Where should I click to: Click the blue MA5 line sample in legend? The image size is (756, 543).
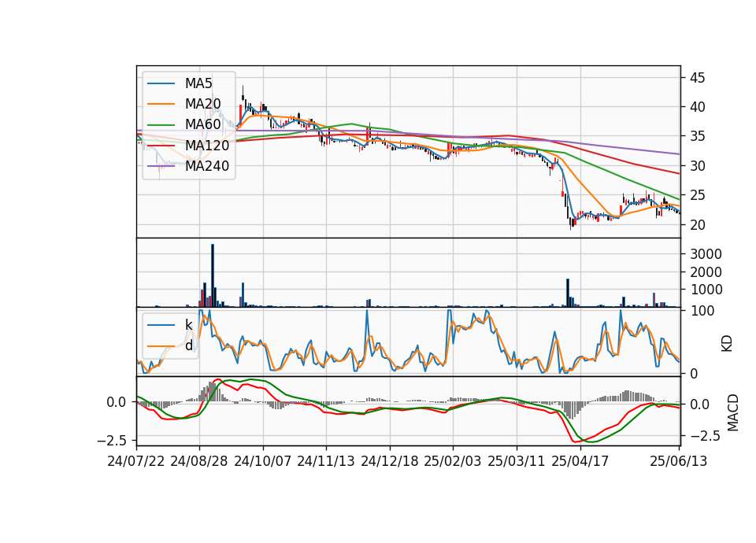[161, 84]
